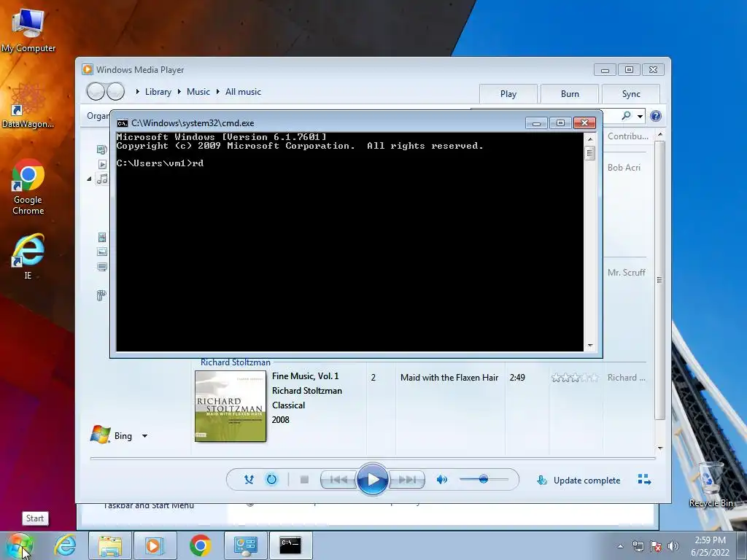Open the network tray icon
This screenshot has width=747, height=560.
(638, 547)
